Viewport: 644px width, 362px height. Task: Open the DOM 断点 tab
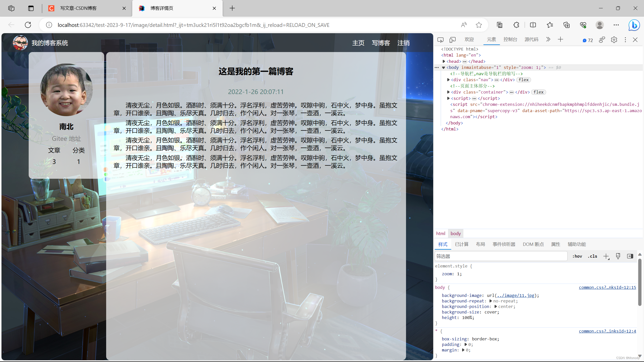[x=533, y=244]
